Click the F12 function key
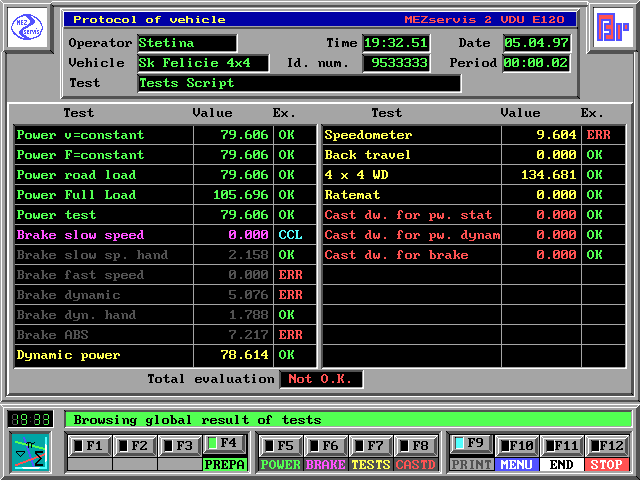Viewport: 640px width, 480px height. pos(607,446)
